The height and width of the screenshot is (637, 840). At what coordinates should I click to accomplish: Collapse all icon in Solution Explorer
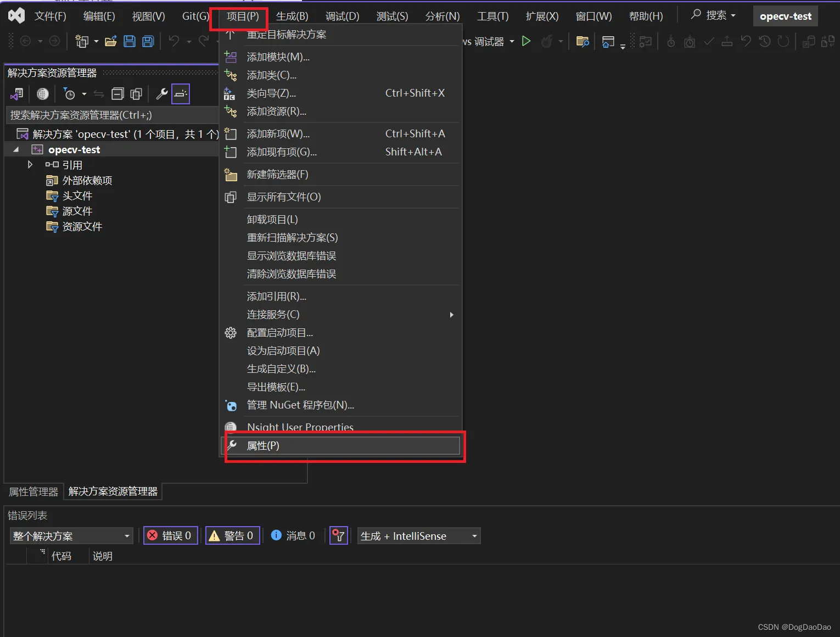click(x=117, y=94)
